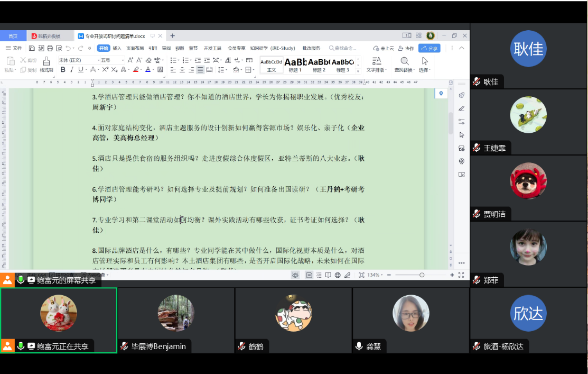
Task: Click the 未上云 cloud status button
Action: point(384,48)
